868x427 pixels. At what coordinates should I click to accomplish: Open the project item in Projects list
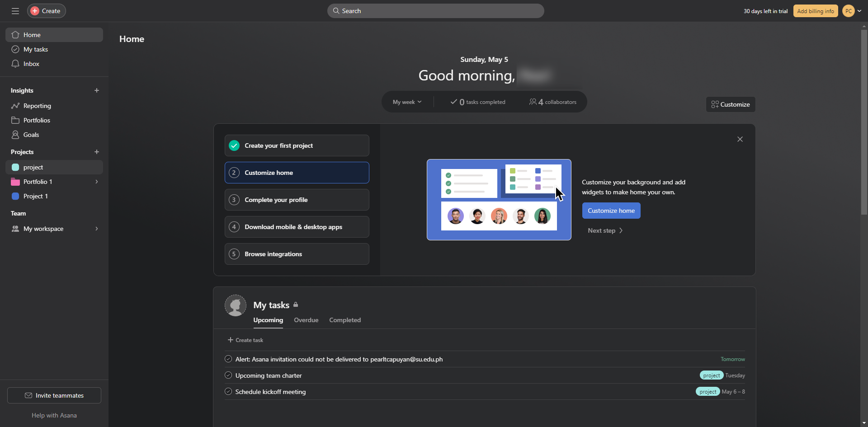tap(54, 167)
